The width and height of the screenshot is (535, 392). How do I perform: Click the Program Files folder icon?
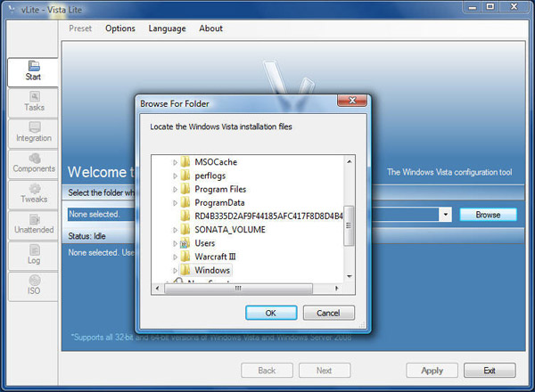pyautogui.click(x=185, y=189)
